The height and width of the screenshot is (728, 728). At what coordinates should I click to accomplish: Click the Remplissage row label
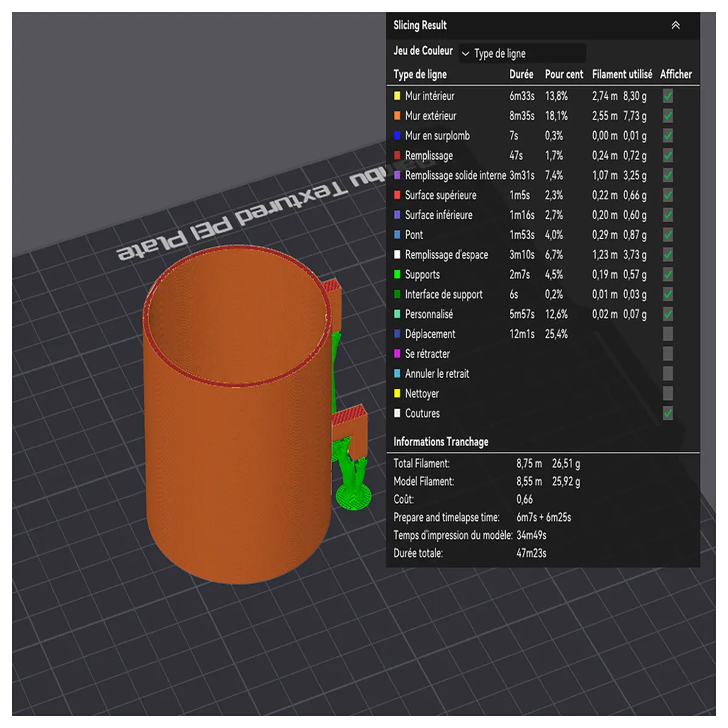coord(429,156)
